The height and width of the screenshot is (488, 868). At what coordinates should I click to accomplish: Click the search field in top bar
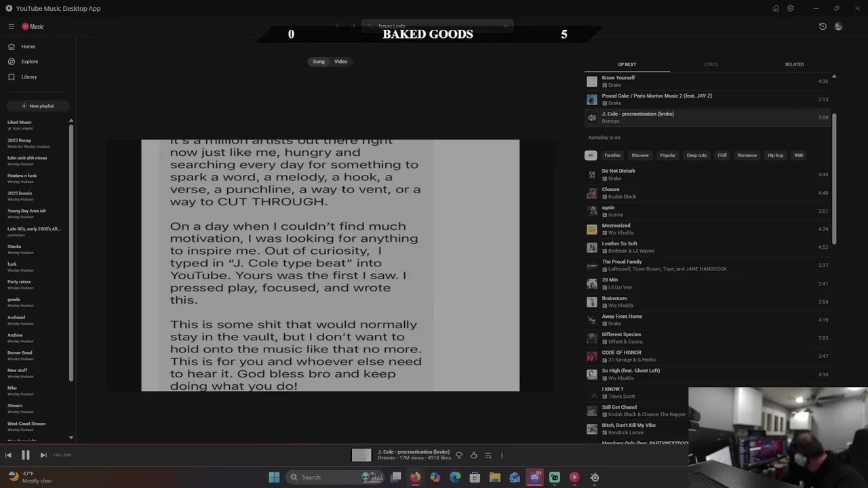(x=437, y=26)
